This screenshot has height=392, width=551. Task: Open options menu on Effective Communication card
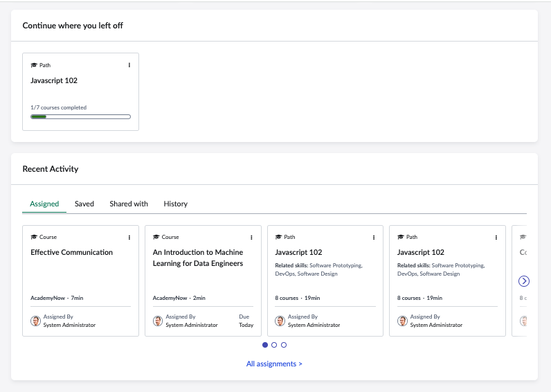click(x=129, y=238)
